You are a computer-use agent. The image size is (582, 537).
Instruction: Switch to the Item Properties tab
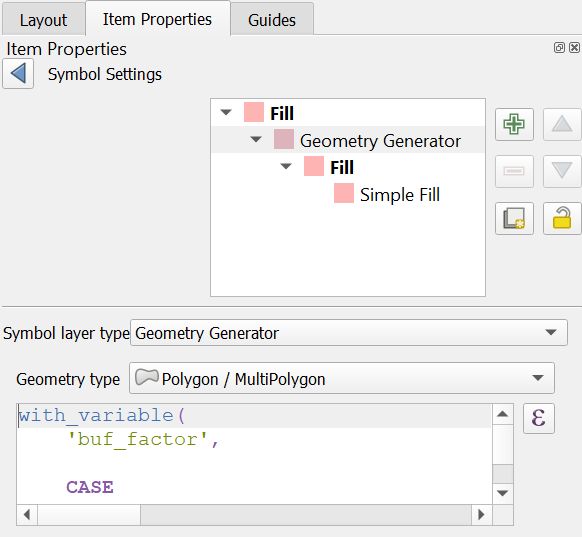tap(157, 19)
